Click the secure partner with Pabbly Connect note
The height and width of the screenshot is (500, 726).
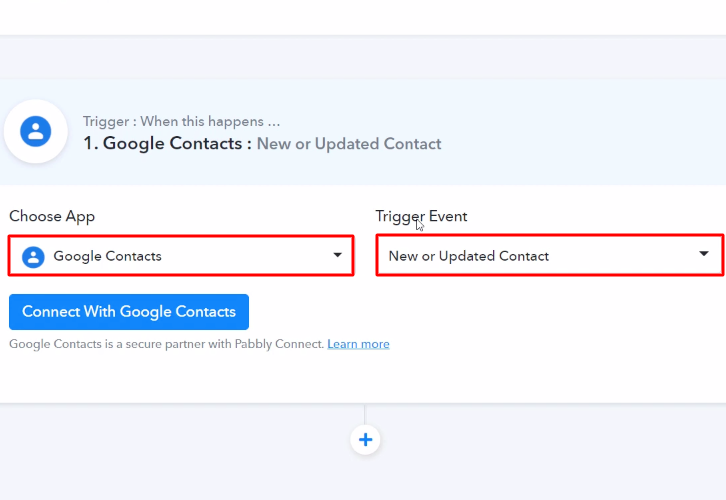coord(166,344)
